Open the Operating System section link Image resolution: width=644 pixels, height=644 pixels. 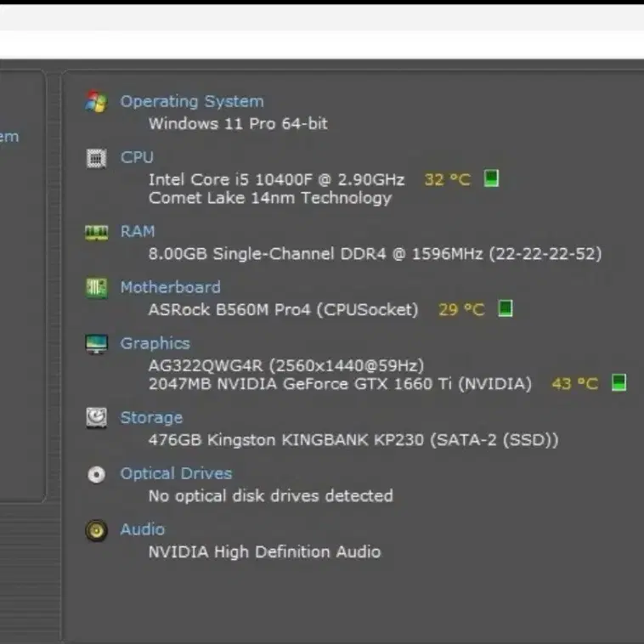tap(192, 101)
